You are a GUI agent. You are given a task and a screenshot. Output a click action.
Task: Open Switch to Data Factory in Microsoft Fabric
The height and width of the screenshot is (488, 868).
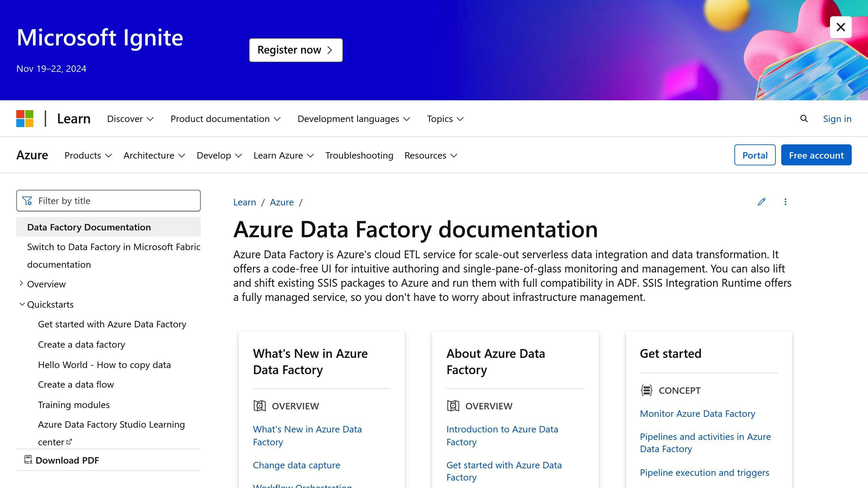pyautogui.click(x=114, y=256)
